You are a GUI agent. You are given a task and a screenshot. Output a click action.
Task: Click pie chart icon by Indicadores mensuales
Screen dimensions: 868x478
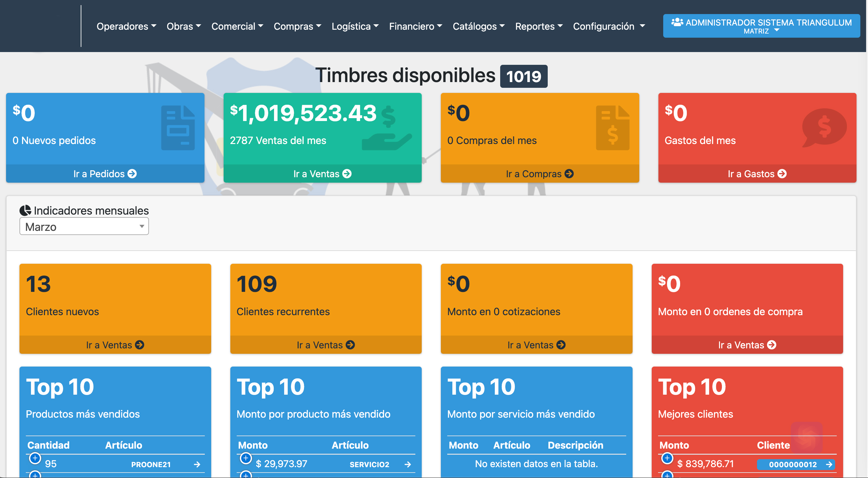[25, 210]
